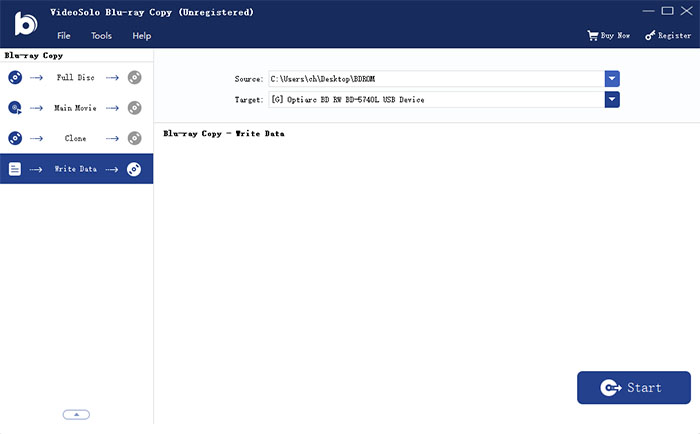Click the Register key icon
The image size is (700, 434).
(650, 35)
